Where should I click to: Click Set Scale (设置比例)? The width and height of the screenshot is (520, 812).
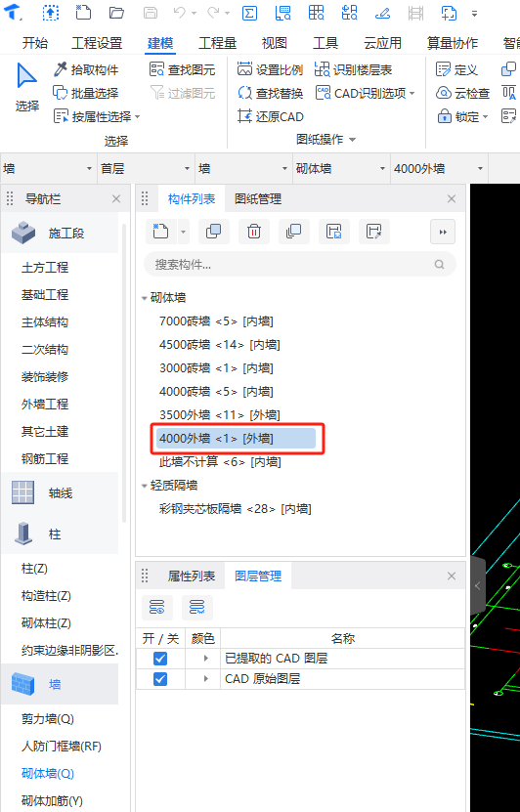(270, 69)
